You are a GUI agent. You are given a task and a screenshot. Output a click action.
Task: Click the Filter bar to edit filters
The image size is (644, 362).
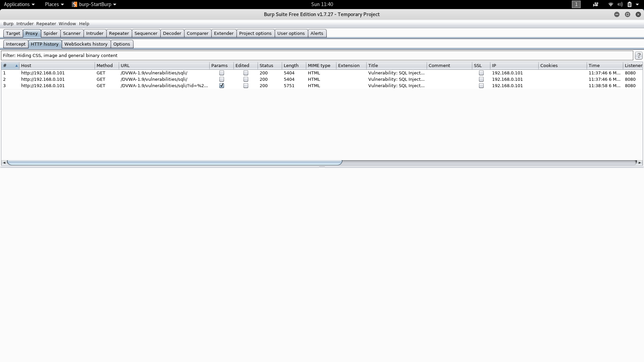317,56
